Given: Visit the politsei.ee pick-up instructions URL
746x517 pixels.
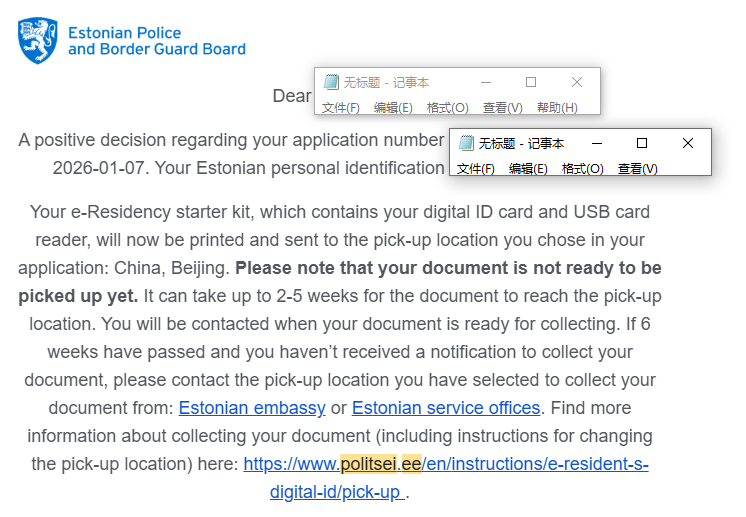Looking at the screenshot, I should [x=446, y=465].
